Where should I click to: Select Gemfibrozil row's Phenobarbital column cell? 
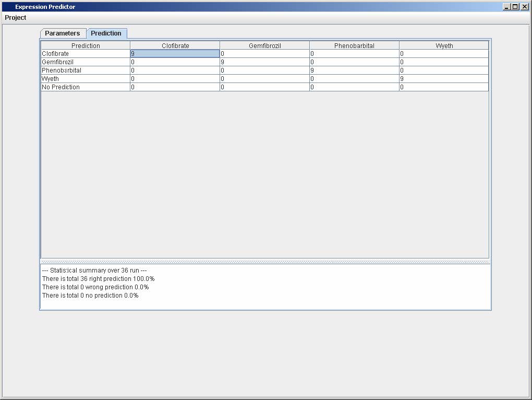tap(354, 62)
